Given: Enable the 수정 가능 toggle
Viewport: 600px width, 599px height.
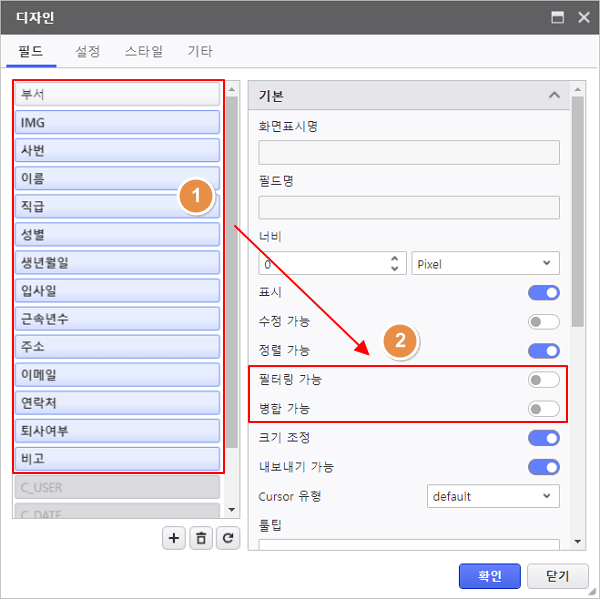Looking at the screenshot, I should [543, 322].
